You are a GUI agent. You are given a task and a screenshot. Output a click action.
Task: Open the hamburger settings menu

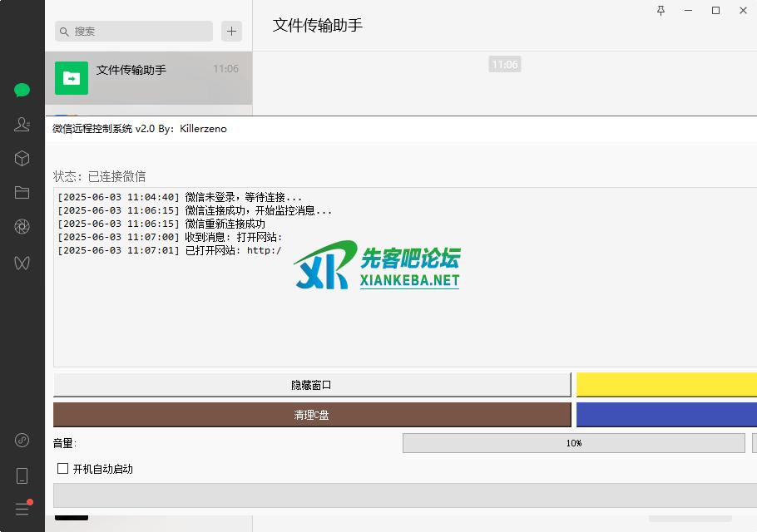pos(22,508)
